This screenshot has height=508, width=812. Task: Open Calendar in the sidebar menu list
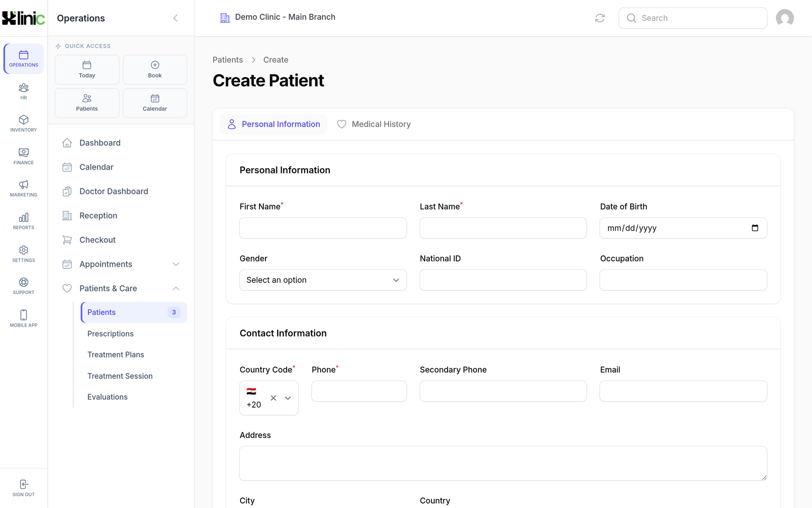pos(121,167)
